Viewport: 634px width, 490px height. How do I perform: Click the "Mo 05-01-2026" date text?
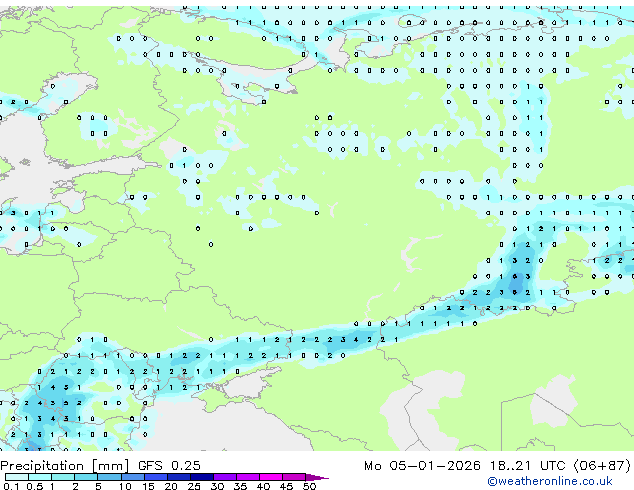coord(422,466)
